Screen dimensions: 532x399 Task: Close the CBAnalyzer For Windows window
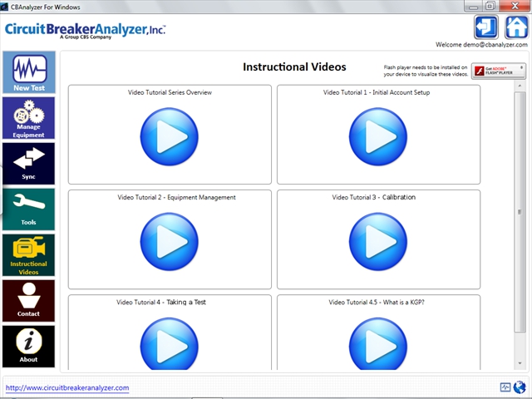pos(515,6)
